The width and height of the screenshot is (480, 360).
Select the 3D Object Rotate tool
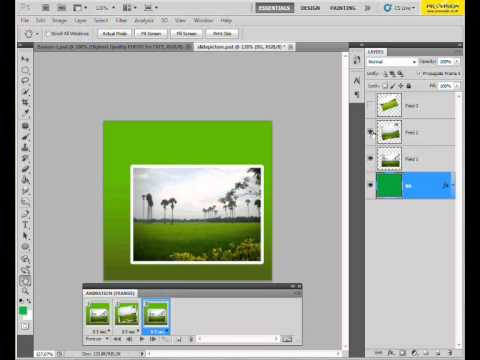(x=25, y=259)
